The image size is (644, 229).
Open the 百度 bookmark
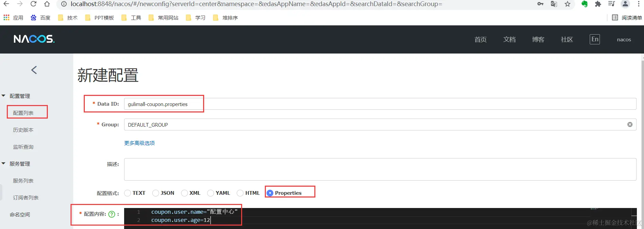(40, 18)
